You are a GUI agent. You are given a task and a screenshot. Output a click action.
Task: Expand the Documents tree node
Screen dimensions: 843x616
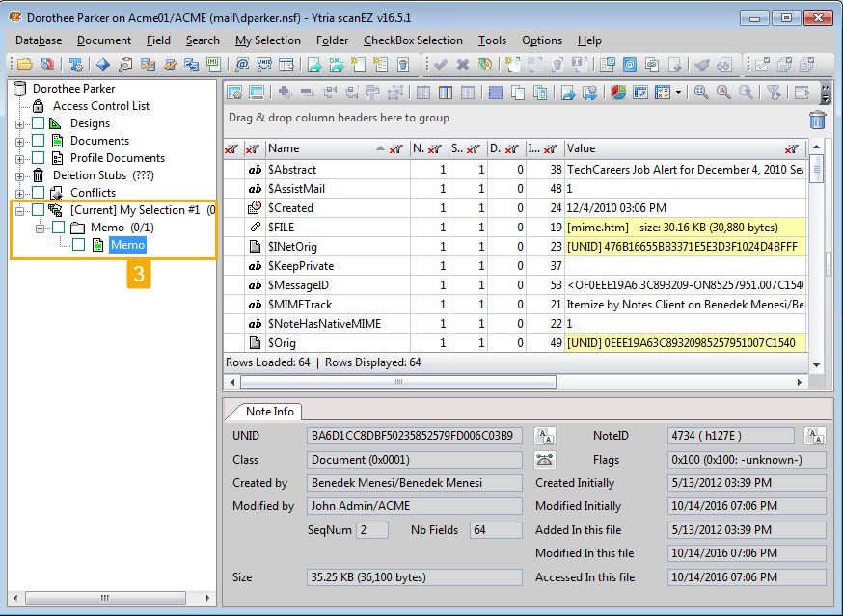[x=19, y=141]
